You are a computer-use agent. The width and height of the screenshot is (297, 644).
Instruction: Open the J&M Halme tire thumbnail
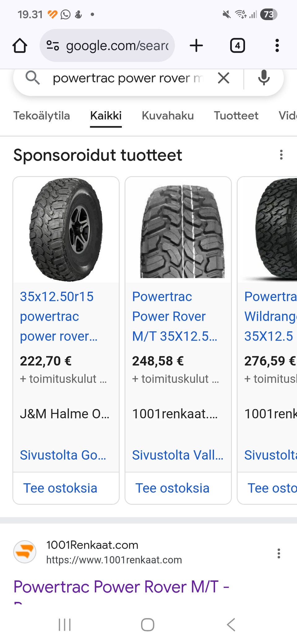point(66,229)
